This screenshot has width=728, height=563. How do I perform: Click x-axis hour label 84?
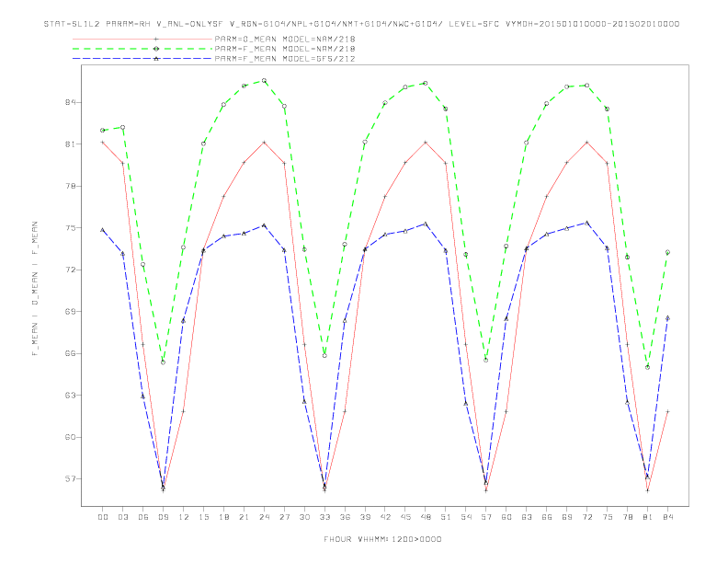coord(668,517)
